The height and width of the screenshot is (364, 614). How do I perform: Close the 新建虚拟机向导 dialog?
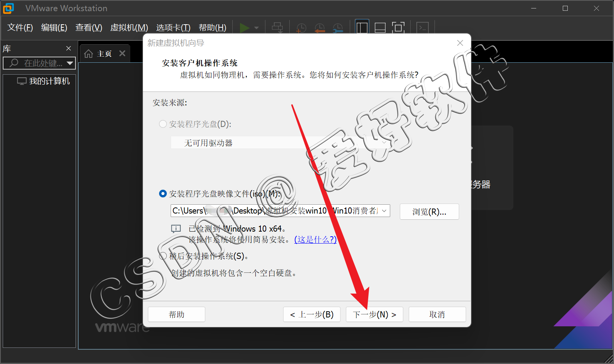pos(460,43)
